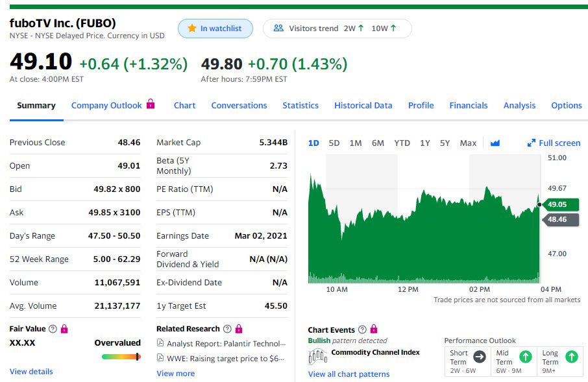Click the Market Cap value 5.344B
The width and height of the screenshot is (588, 382).
coord(273,143)
